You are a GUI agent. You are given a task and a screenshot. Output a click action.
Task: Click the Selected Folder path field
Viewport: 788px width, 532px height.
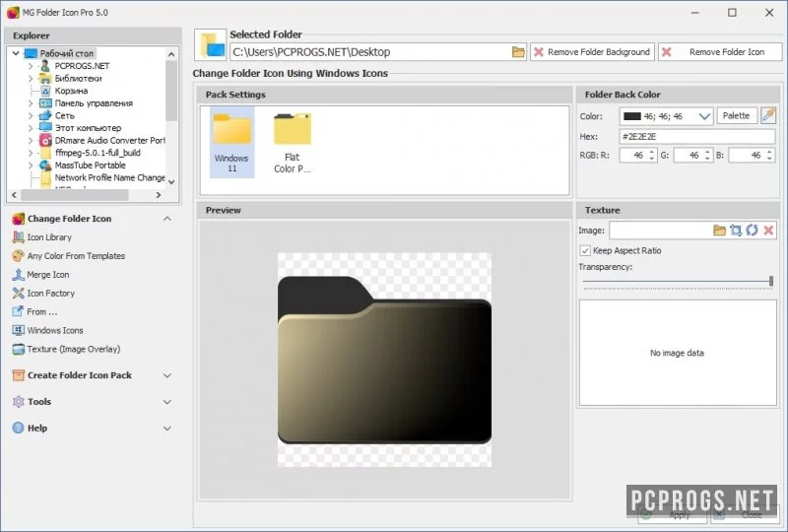coord(370,52)
